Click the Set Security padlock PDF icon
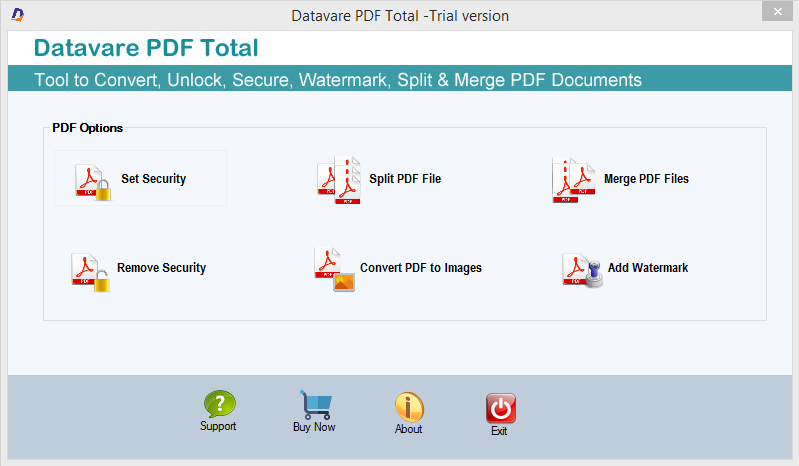799x466 pixels. click(x=93, y=182)
